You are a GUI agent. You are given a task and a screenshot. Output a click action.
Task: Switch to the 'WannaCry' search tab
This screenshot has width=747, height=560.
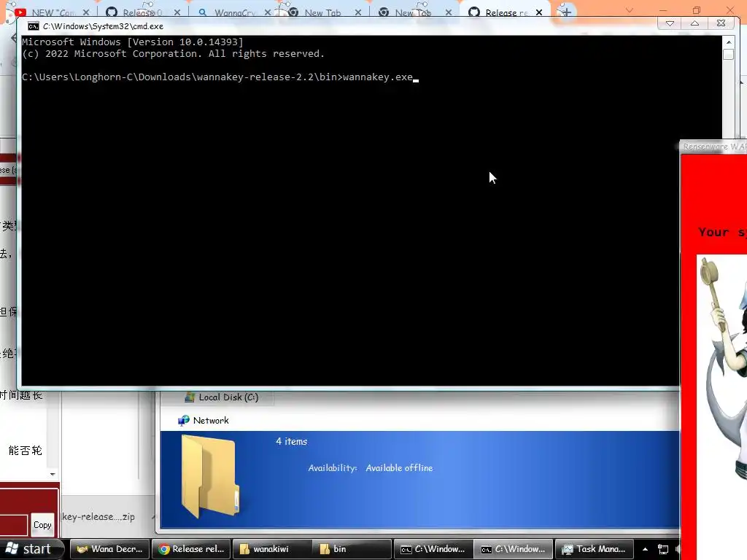point(233,12)
